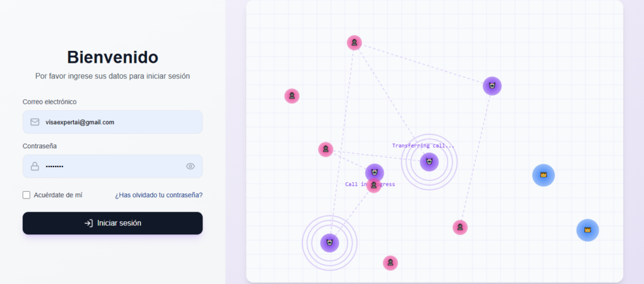Image resolution: width=644 pixels, height=284 pixels.
Task: Click the 'Bienvenido' heading
Action: (113, 57)
